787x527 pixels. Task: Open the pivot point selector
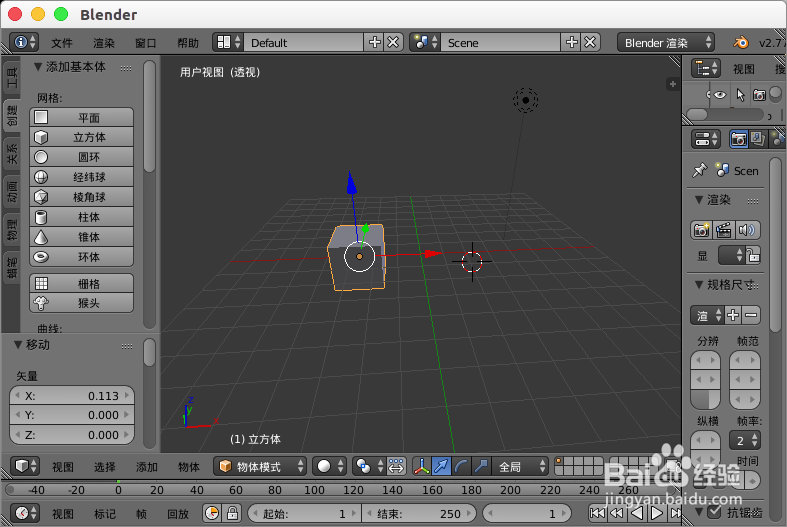point(369,466)
